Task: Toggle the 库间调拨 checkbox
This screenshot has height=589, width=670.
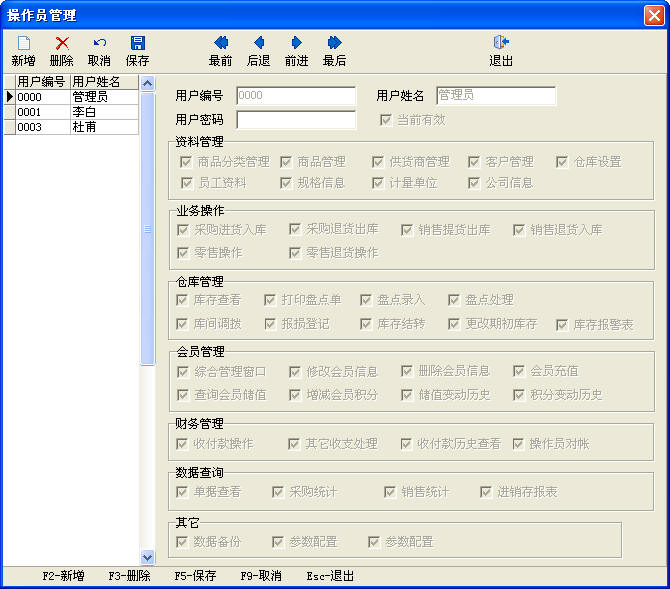Action: pyautogui.click(x=182, y=324)
